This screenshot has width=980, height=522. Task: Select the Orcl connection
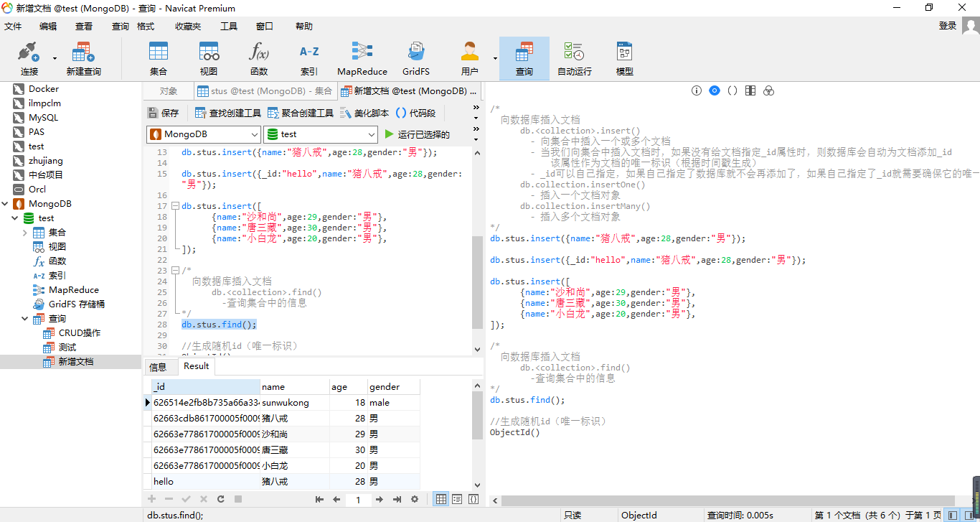click(x=37, y=189)
